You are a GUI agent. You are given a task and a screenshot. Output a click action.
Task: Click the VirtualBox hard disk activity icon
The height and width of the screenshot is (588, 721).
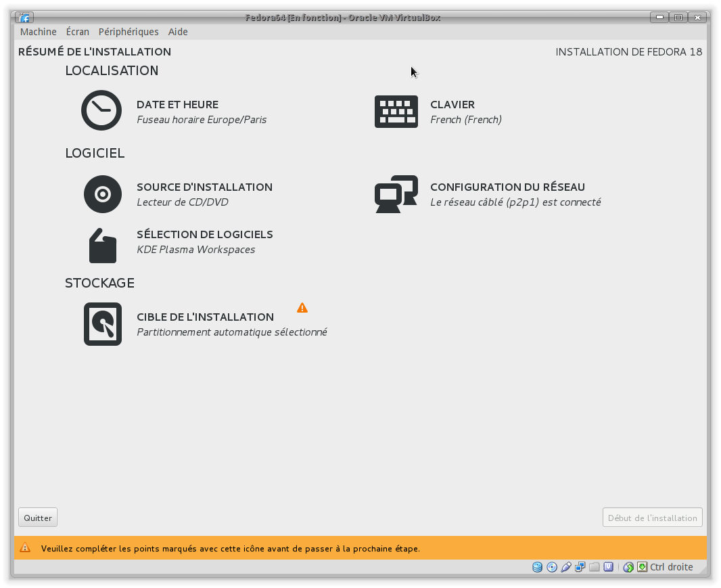(537, 567)
